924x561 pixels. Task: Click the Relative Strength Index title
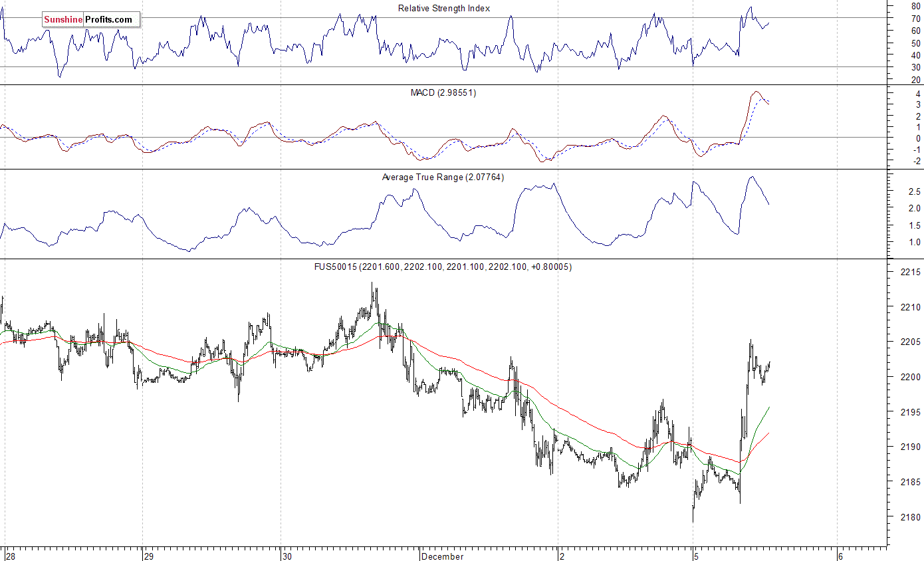(444, 8)
